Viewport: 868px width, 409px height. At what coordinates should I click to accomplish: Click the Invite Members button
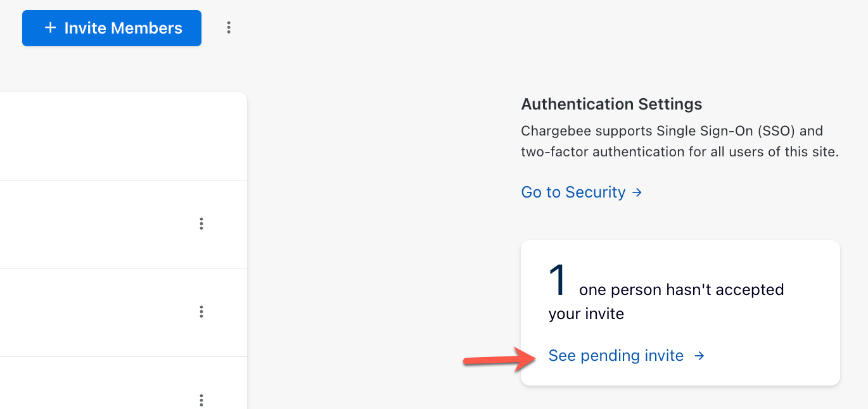click(x=112, y=28)
